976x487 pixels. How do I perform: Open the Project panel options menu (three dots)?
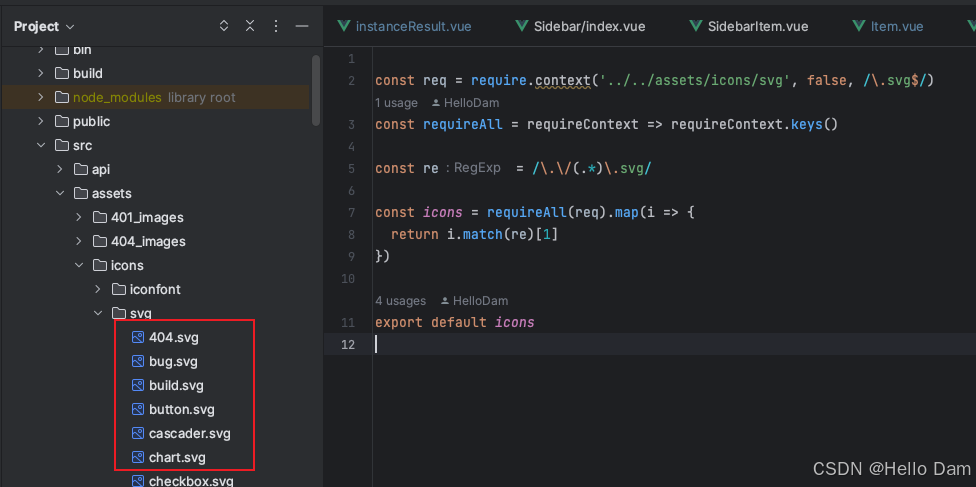[276, 26]
